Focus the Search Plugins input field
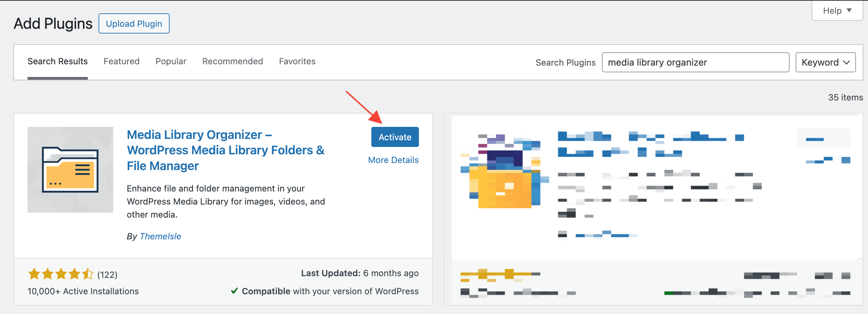The width and height of the screenshot is (868, 314). tap(695, 62)
